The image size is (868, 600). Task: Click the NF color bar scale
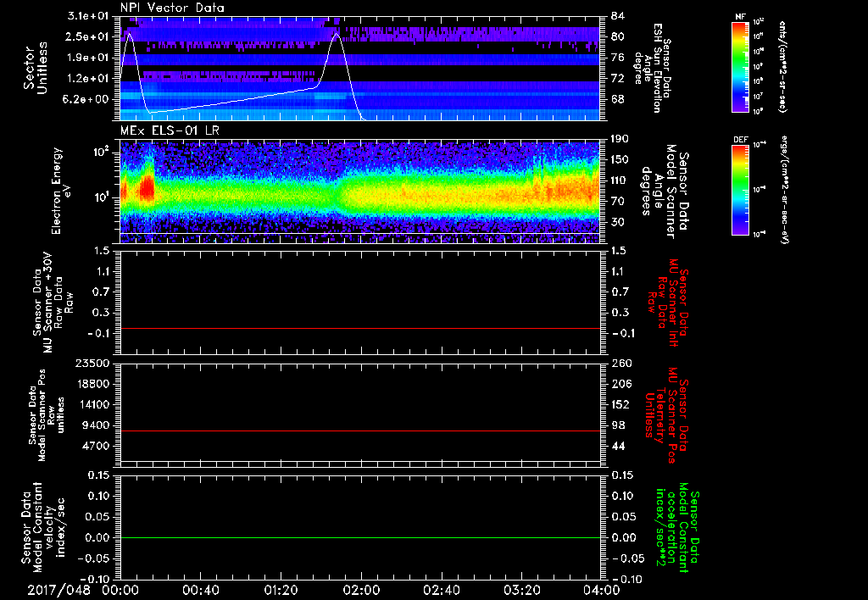[x=740, y=67]
